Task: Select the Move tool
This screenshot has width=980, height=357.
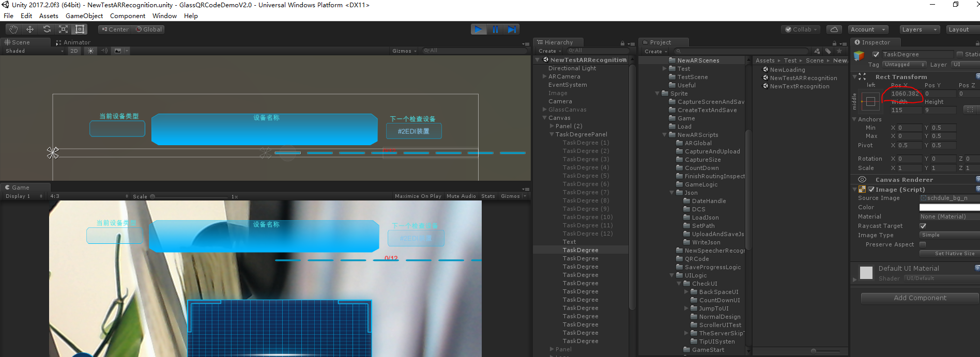Action: tap(30, 29)
